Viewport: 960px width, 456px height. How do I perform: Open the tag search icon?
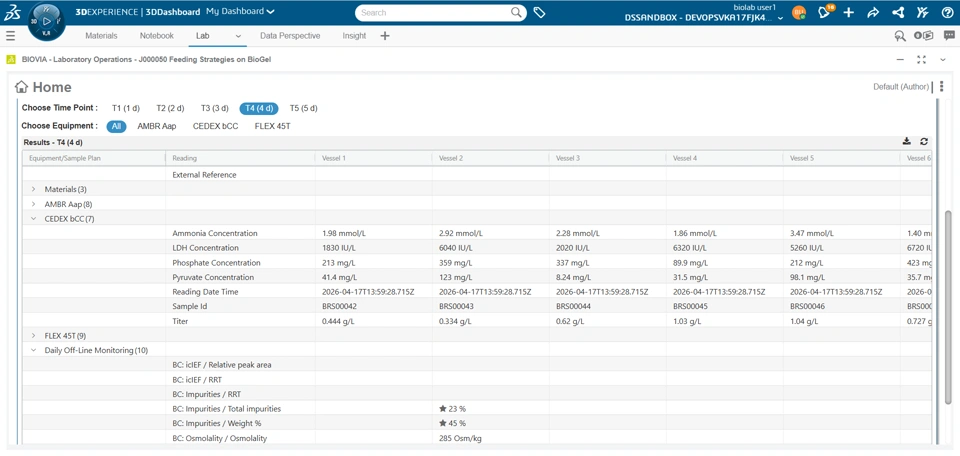coord(539,12)
